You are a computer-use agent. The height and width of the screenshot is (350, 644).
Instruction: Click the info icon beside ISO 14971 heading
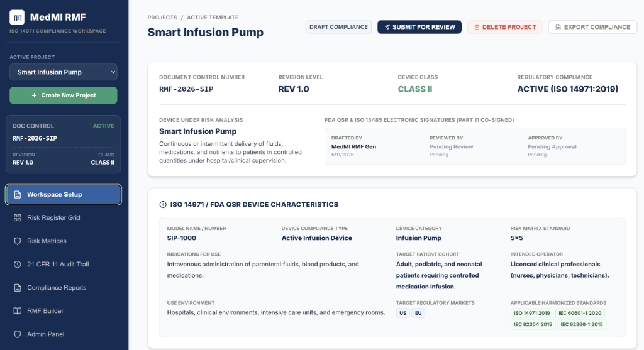pos(163,205)
